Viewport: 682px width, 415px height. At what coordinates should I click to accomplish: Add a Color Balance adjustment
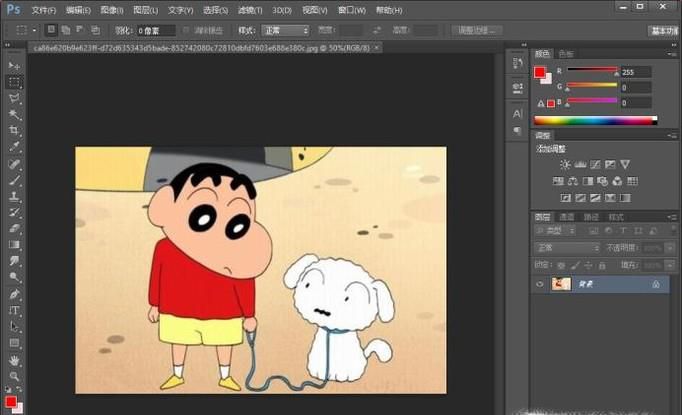(x=573, y=181)
